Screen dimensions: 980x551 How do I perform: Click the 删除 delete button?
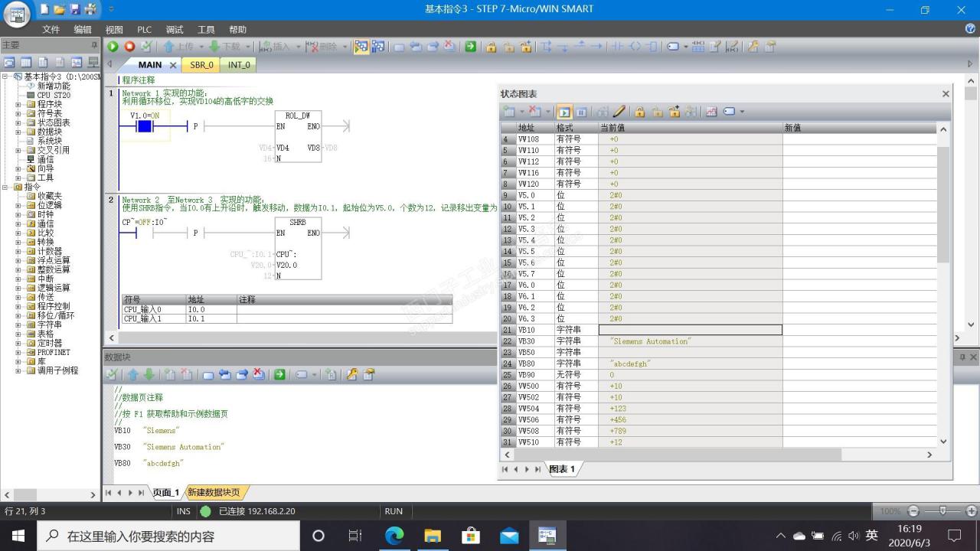point(322,47)
